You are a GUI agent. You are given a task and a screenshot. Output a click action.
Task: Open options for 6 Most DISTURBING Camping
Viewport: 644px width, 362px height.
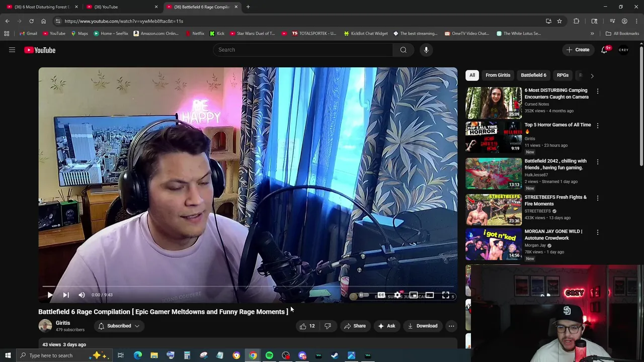coord(598,92)
